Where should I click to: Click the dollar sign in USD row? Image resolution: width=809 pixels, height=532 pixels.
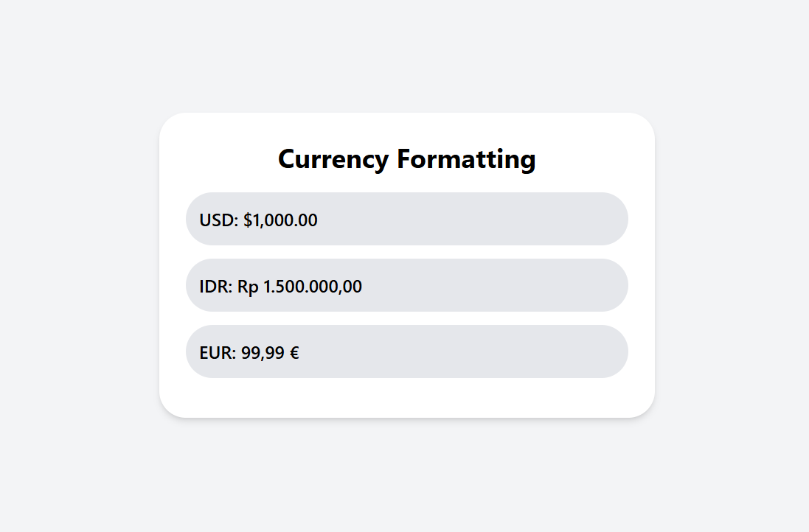[248, 220]
